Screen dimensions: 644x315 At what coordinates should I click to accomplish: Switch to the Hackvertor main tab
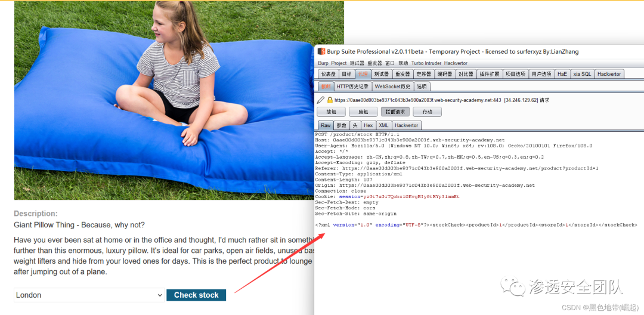(609, 74)
